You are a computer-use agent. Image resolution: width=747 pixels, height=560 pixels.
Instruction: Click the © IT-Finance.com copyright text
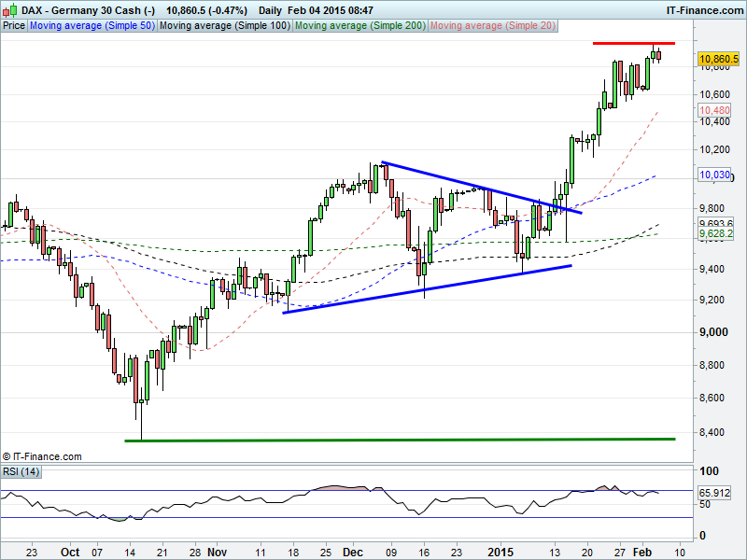pyautogui.click(x=42, y=456)
